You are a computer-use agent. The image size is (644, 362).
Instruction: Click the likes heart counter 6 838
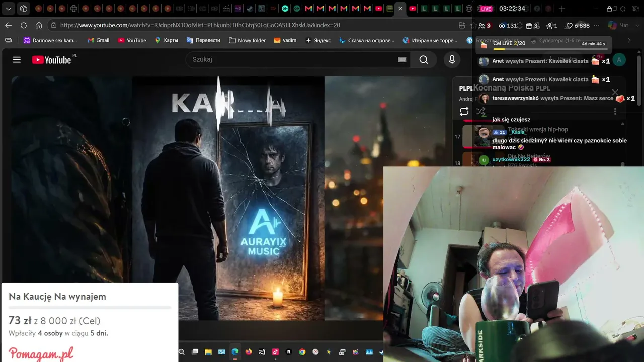click(578, 26)
